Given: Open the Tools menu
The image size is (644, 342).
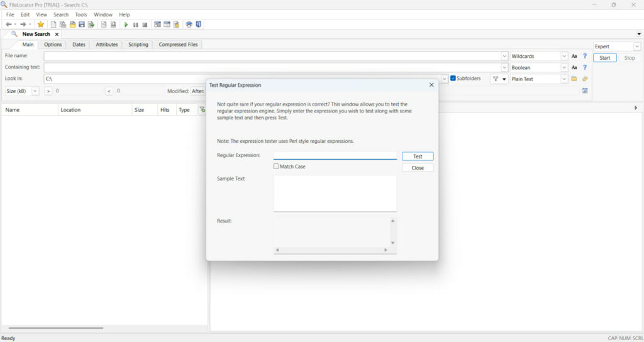Looking at the screenshot, I should coord(81,14).
